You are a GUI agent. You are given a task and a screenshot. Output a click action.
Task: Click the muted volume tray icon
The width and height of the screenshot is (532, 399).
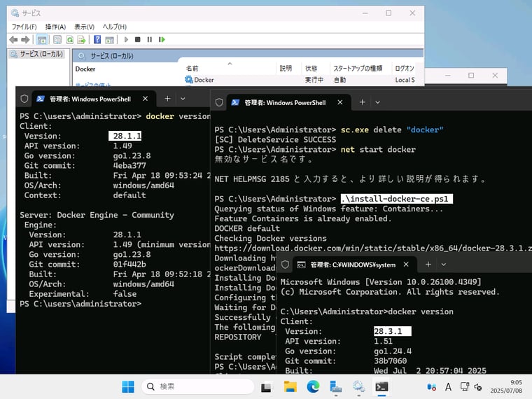pyautogui.click(x=478, y=387)
